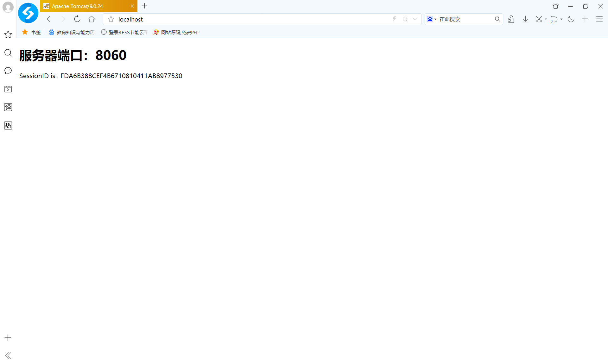Open the extensions puzzle icon
Screen dimensions: 608x364
point(511,19)
